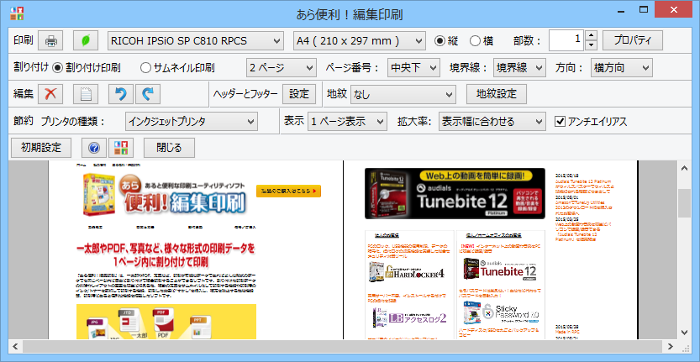Open the RICOH IPSiO printer dropdown
Viewport: 700px width, 362px height.
point(196,41)
